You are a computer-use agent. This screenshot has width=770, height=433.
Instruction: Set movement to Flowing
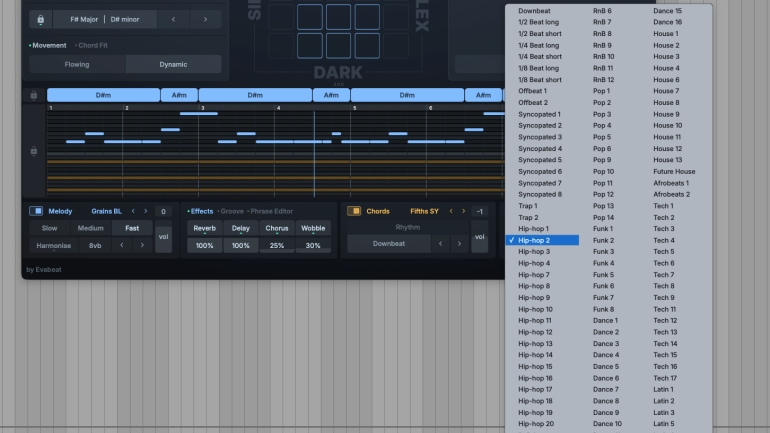coord(77,65)
